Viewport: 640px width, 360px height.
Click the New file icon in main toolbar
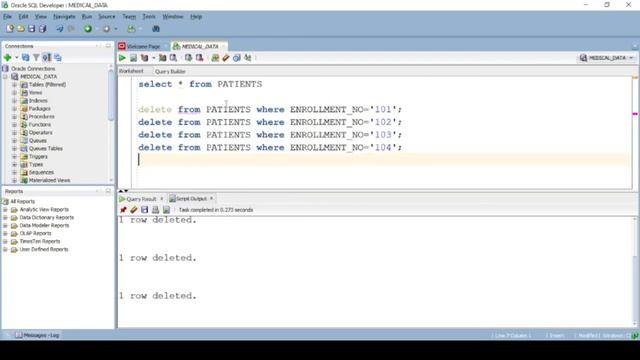pos(10,29)
